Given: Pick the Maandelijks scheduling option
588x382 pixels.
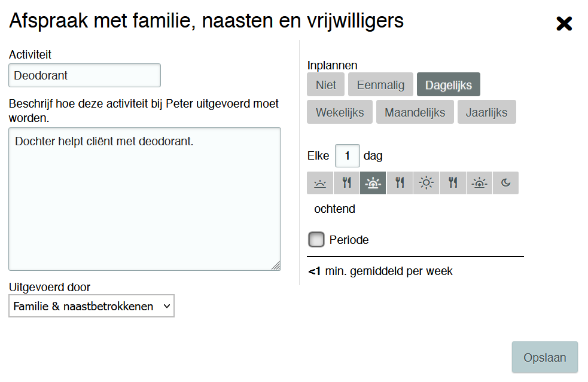Looking at the screenshot, I should pos(415,112).
